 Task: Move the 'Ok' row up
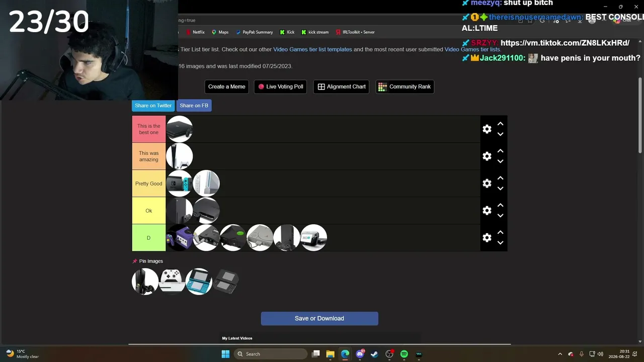[500, 205]
